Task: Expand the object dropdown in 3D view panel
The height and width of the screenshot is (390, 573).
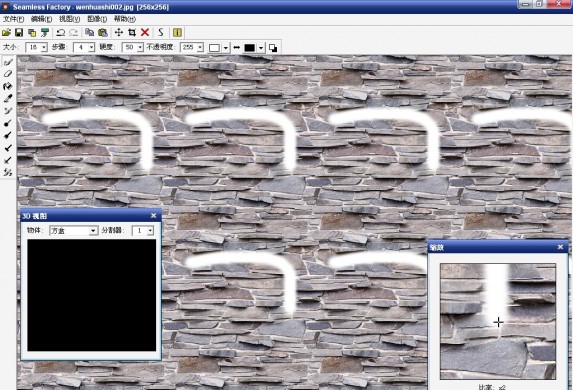Action: (x=93, y=231)
